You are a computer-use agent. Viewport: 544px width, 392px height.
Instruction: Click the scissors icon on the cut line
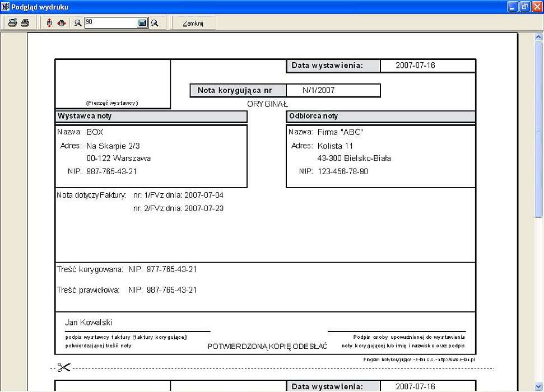tap(64, 368)
